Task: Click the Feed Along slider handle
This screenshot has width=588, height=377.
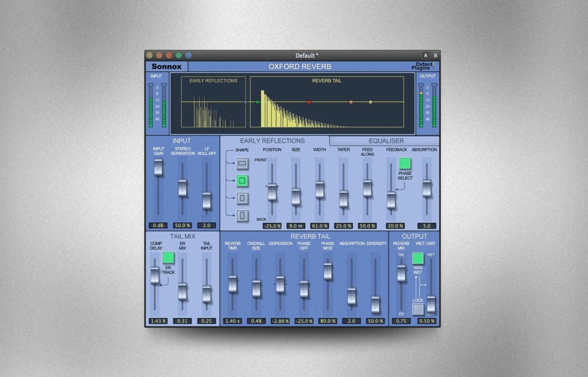Action: tap(367, 188)
